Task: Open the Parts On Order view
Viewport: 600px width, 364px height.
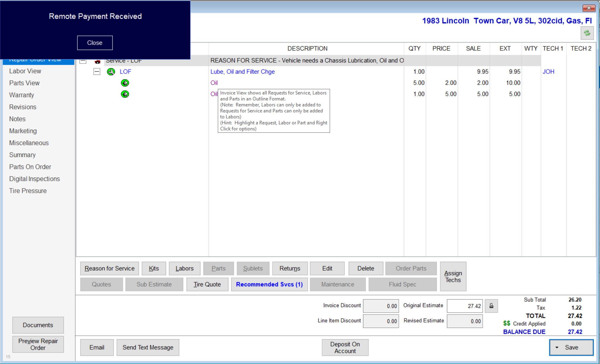Action: (x=30, y=167)
